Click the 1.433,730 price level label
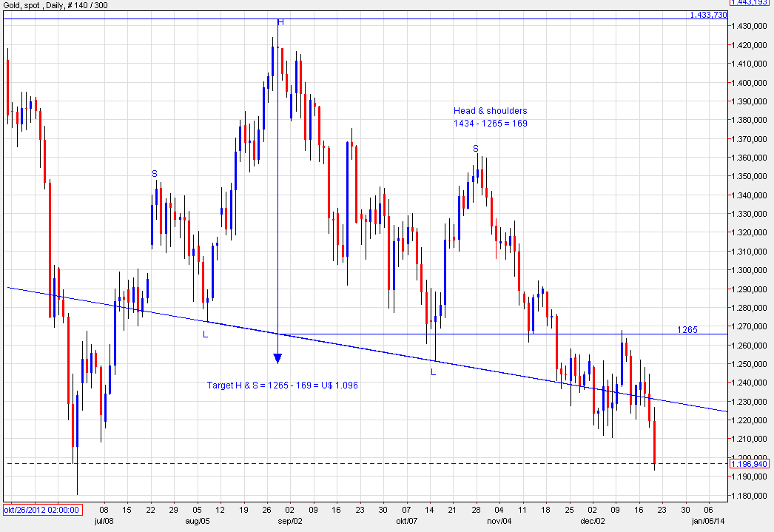Screen dimensions: 774x532 click(x=707, y=15)
